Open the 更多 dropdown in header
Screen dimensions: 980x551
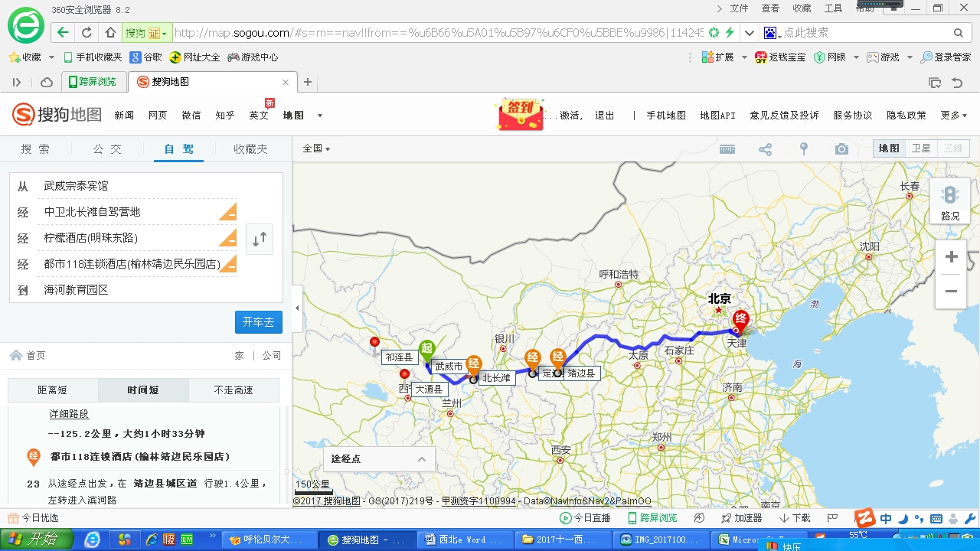click(x=953, y=116)
